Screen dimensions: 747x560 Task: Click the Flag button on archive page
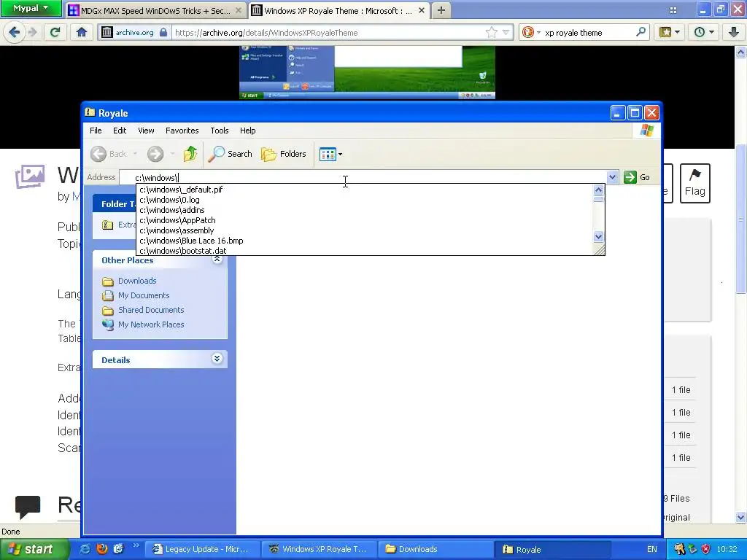tap(695, 183)
